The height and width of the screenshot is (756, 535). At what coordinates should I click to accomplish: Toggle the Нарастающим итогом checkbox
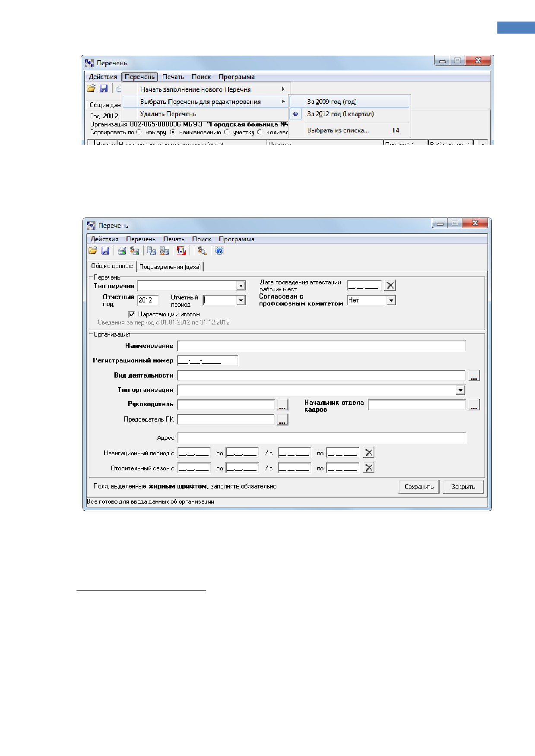click(x=132, y=314)
